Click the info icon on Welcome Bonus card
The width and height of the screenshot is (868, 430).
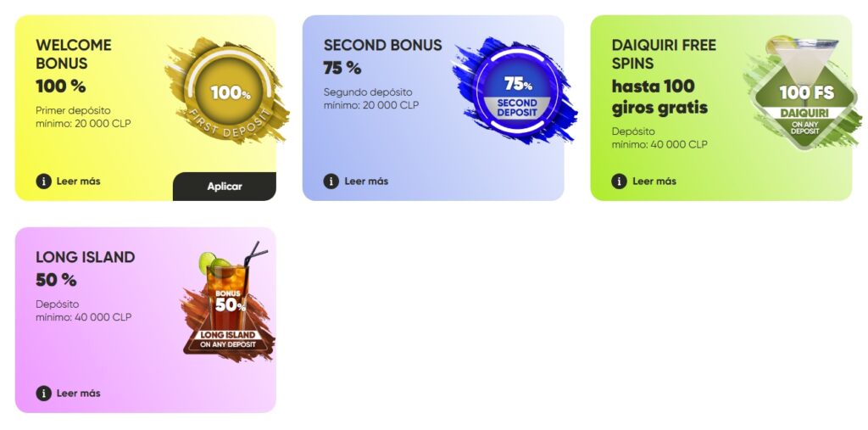point(43,181)
